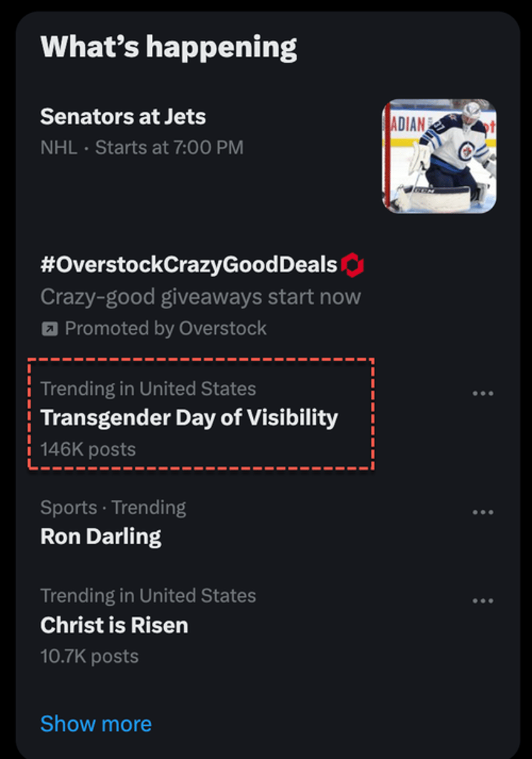532x759 pixels.
Task: Click the Sports · Trending category label
Action: (113, 507)
